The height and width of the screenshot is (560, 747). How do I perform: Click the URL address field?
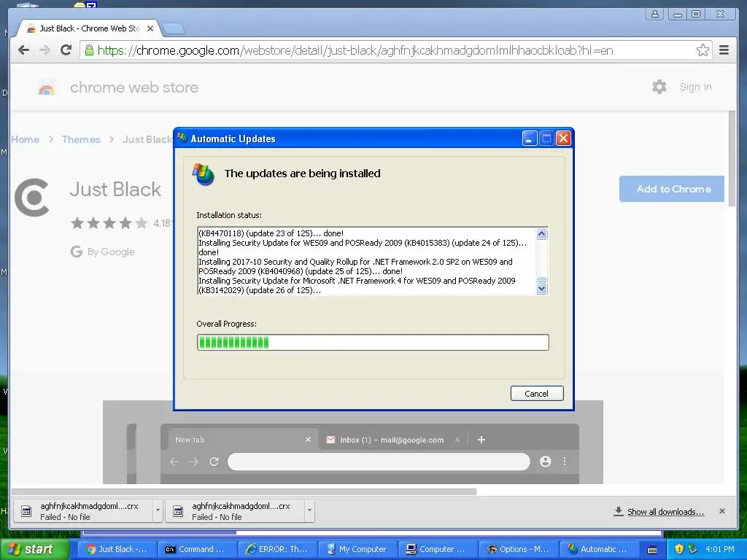pos(395,50)
